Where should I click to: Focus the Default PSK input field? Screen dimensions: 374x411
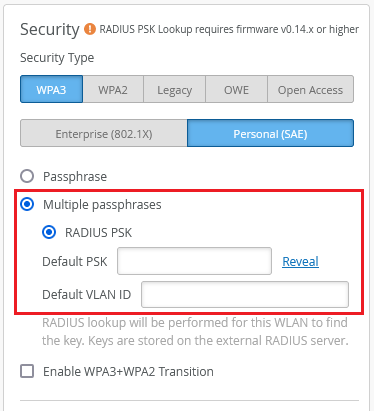click(x=194, y=261)
